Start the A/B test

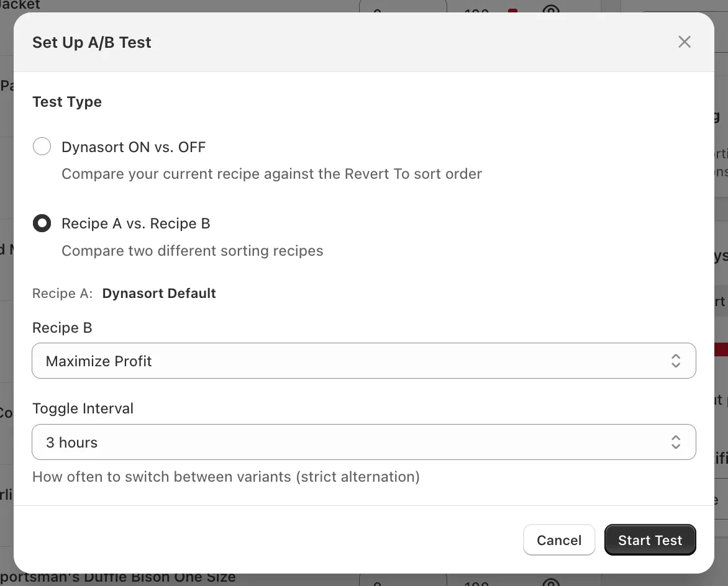pyautogui.click(x=650, y=539)
